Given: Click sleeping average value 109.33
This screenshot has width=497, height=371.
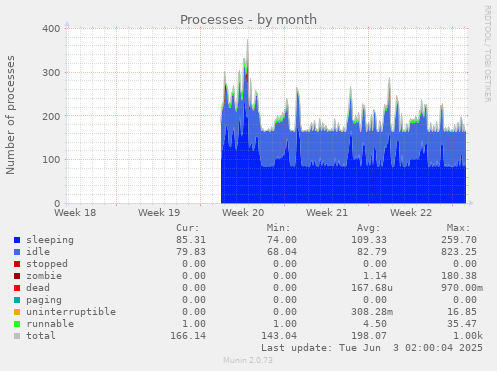Looking at the screenshot, I should (369, 240).
